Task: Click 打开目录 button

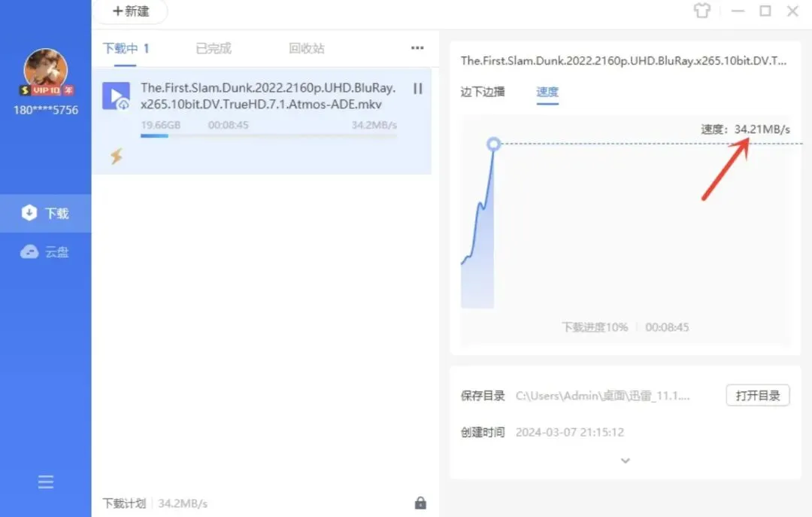Action: tap(758, 396)
